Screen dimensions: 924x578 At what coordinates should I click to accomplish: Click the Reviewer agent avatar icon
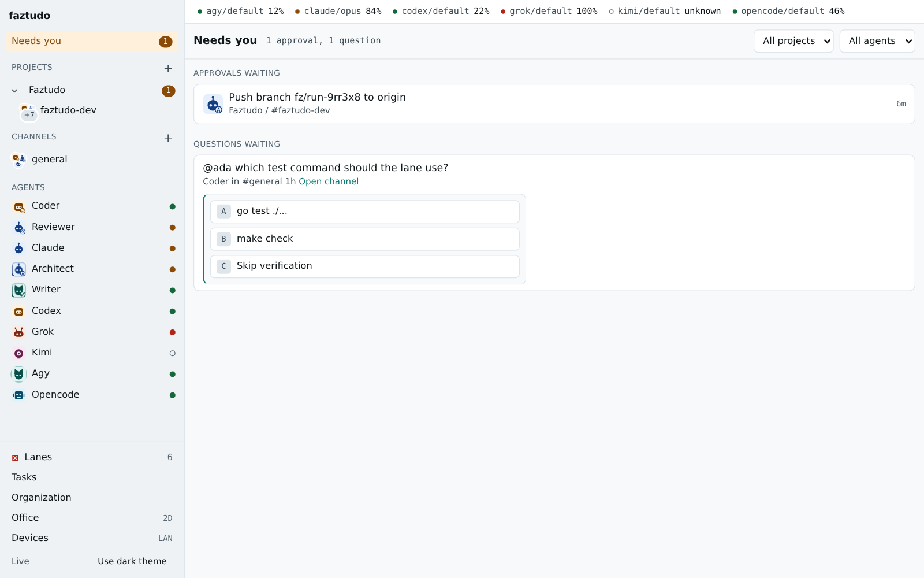[x=19, y=228]
